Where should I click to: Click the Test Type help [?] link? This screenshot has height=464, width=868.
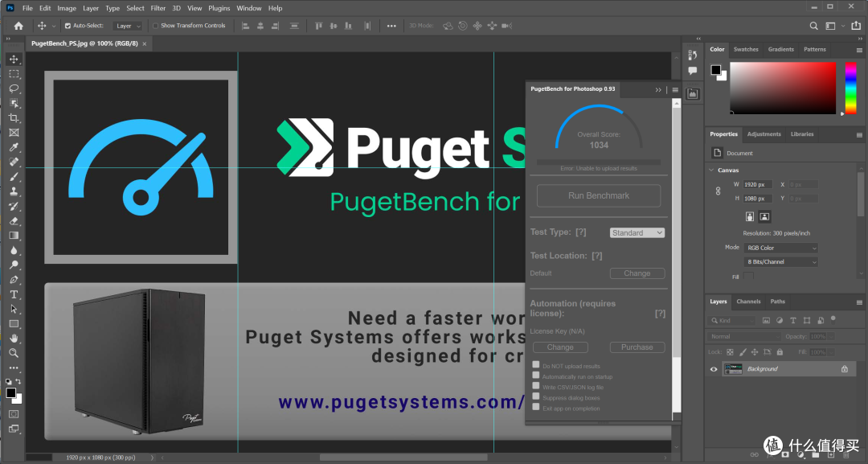pos(581,232)
